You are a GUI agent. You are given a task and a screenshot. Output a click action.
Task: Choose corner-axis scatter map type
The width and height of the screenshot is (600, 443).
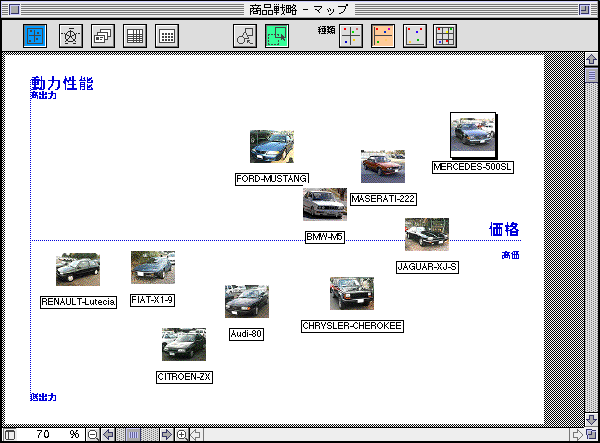tap(415, 36)
